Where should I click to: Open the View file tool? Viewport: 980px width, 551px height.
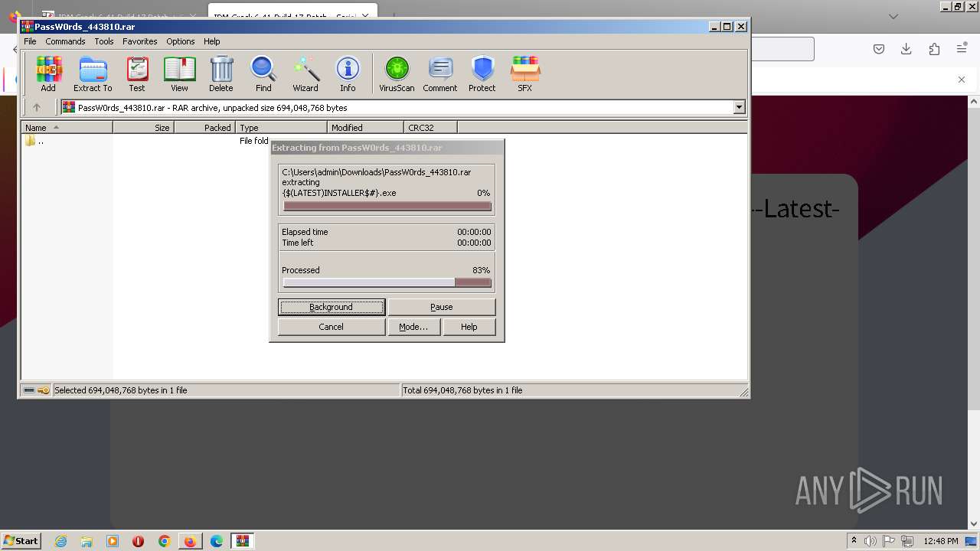[x=179, y=74]
